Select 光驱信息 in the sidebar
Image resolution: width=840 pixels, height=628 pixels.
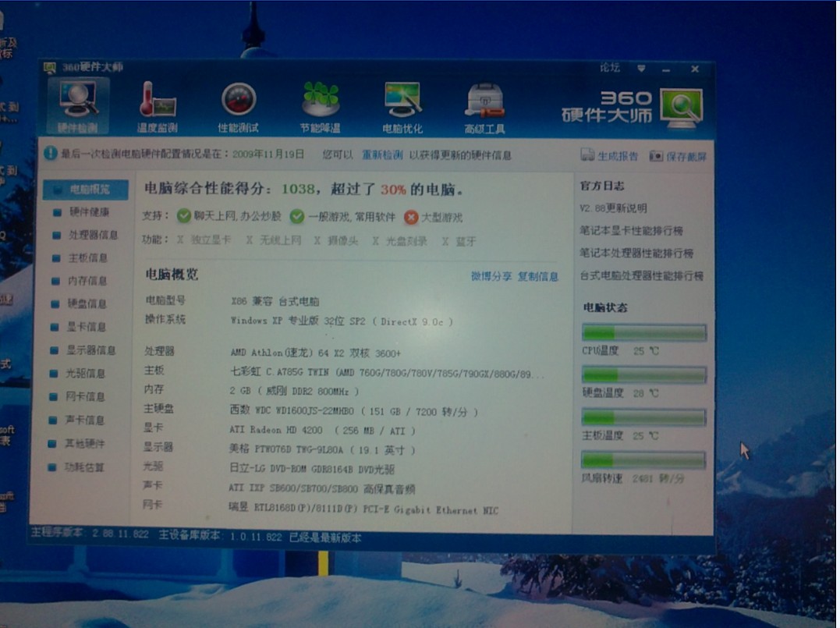78,374
